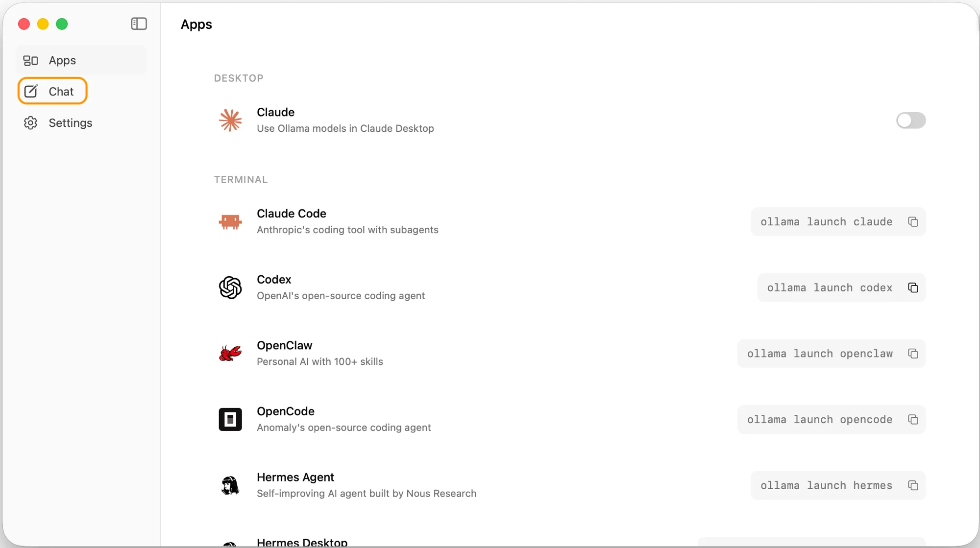Viewport: 980px width, 548px height.
Task: Click "Personal AI with 100+ skills" description
Action: coord(320,361)
